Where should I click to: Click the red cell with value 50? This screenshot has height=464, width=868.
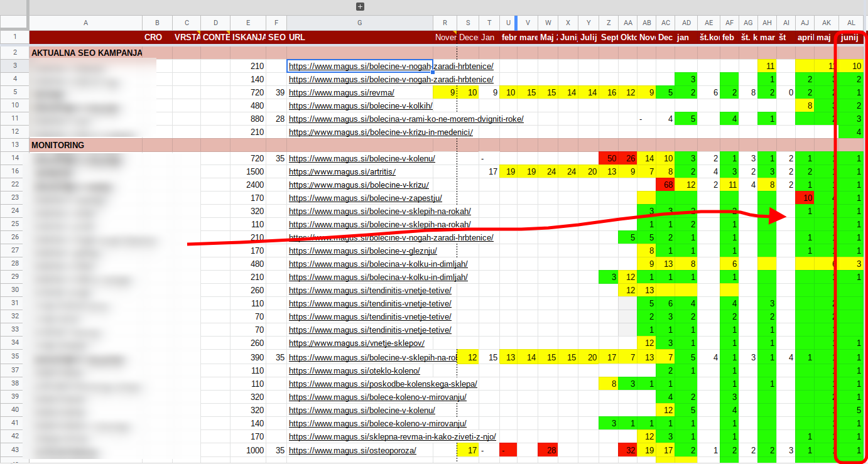609,158
